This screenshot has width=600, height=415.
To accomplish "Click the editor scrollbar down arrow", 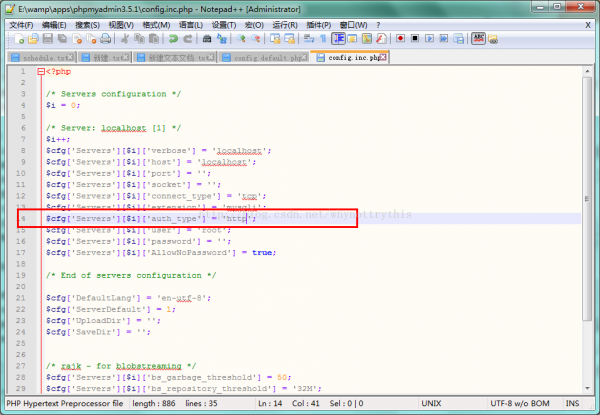I will pos(587,388).
